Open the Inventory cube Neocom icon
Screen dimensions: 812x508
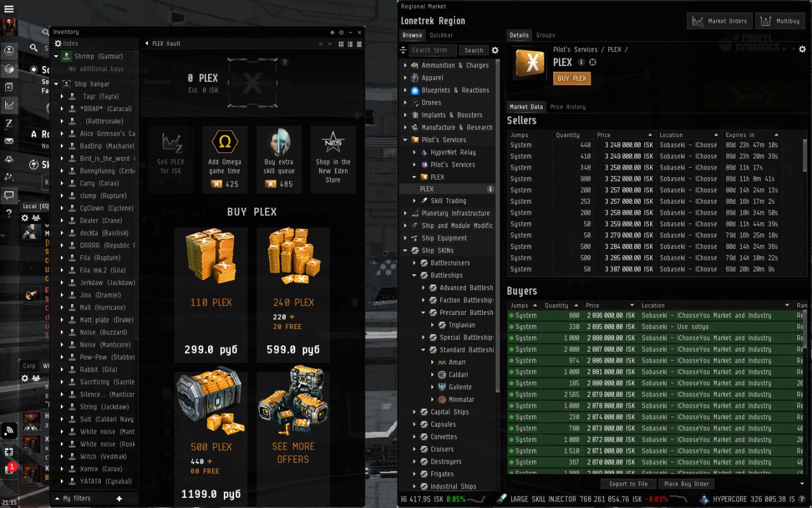click(x=9, y=69)
